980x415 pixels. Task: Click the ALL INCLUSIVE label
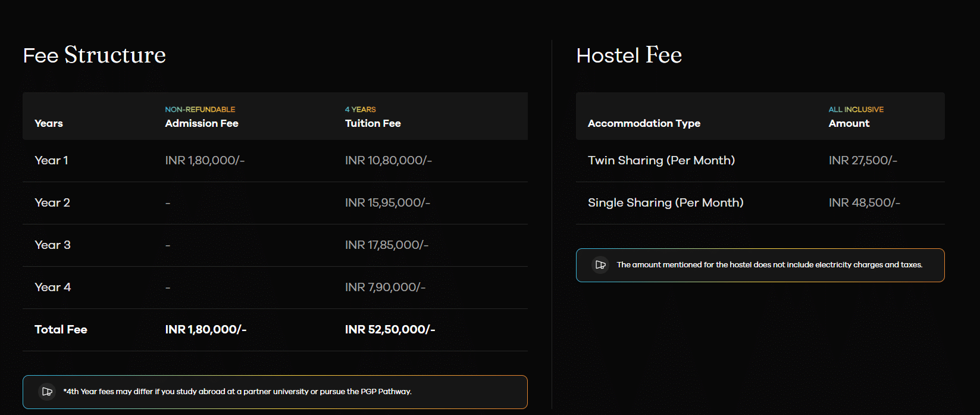click(x=856, y=110)
